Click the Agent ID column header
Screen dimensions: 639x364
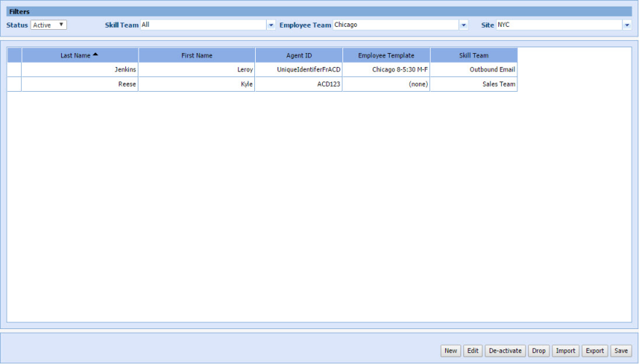(x=299, y=55)
